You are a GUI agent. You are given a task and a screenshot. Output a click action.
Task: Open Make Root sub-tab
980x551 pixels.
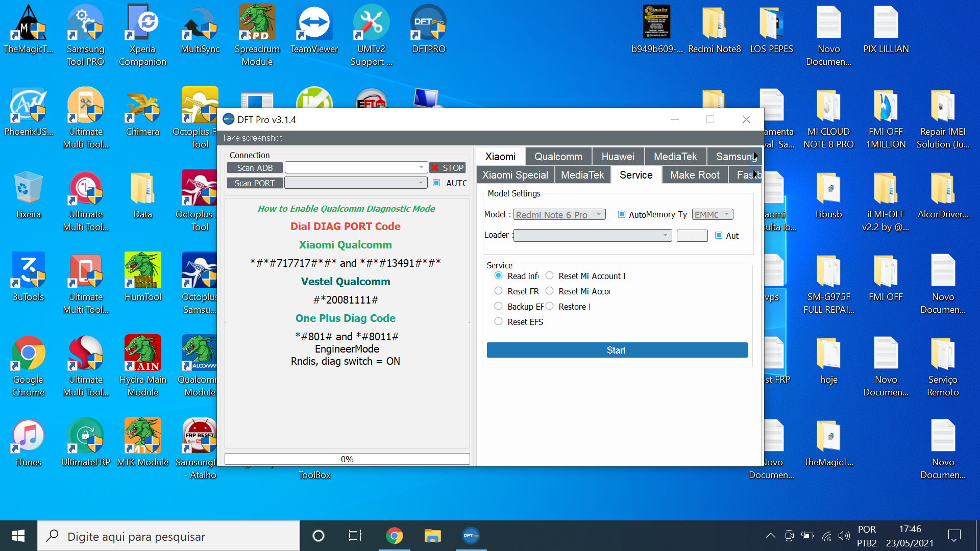(695, 175)
